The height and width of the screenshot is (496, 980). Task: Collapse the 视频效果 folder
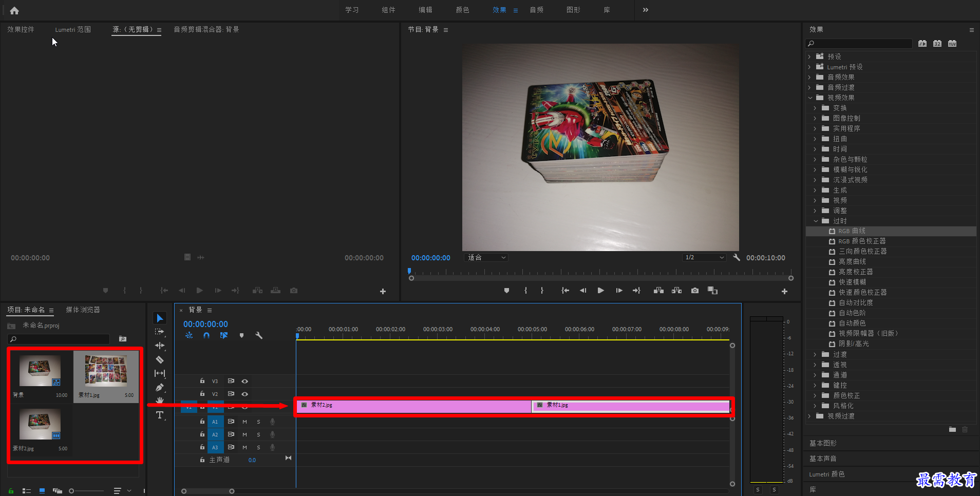810,98
